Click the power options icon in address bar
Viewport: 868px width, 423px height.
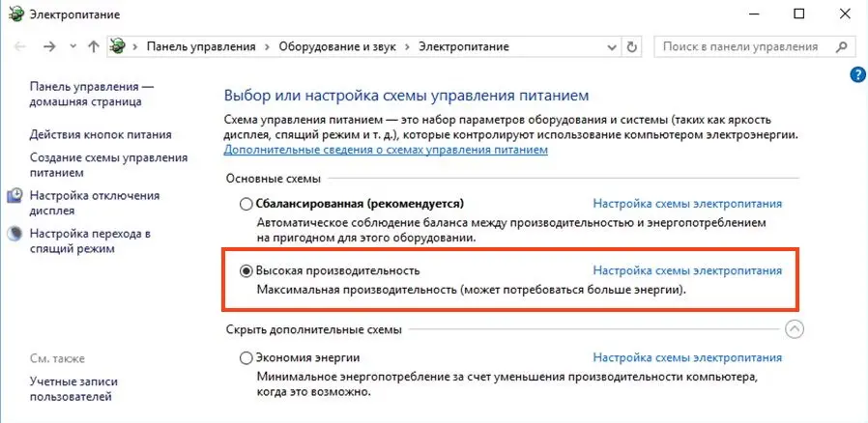tap(119, 46)
